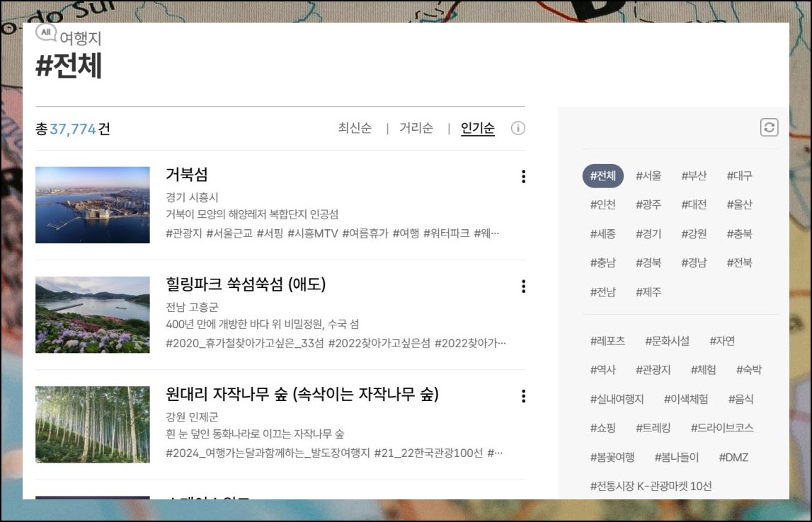Select the #부산 region tag
The width and height of the screenshot is (812, 522).
[694, 176]
